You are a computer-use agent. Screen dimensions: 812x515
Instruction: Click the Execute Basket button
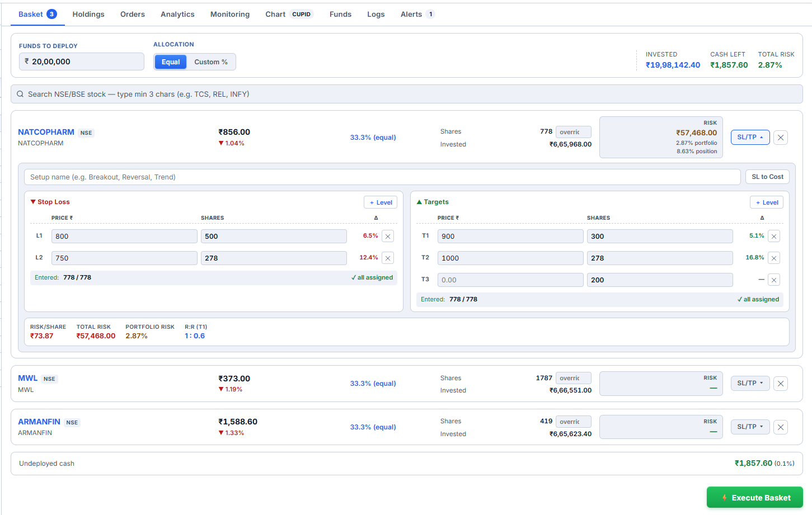point(754,497)
